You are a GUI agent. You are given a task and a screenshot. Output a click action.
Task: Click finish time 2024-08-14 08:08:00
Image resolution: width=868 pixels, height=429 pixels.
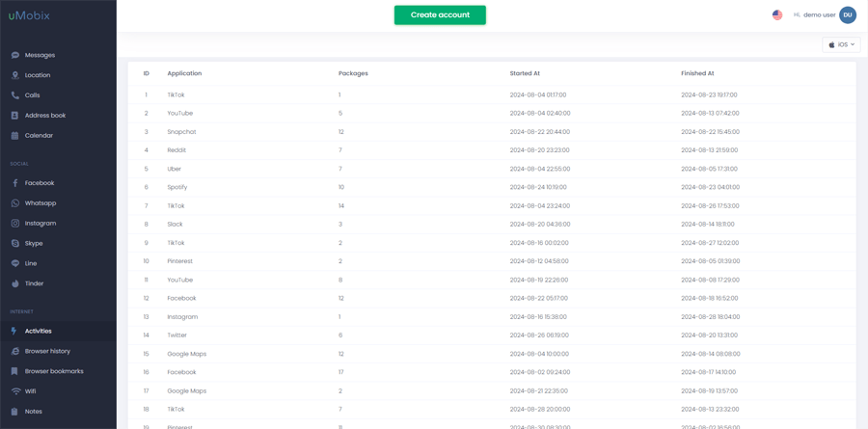[x=710, y=354]
